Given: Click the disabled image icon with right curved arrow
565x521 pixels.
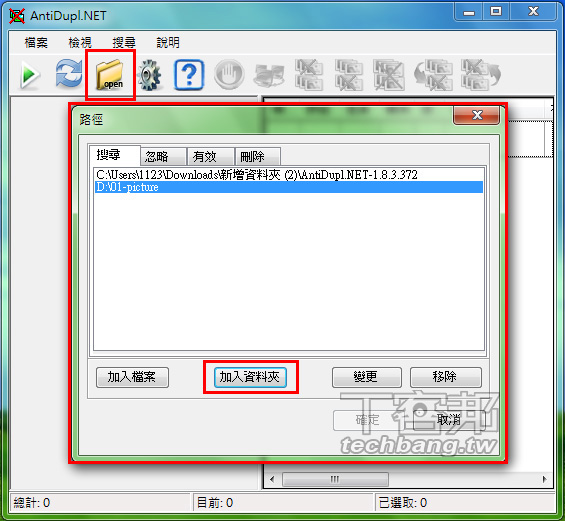Looking at the screenshot, I should coord(481,75).
